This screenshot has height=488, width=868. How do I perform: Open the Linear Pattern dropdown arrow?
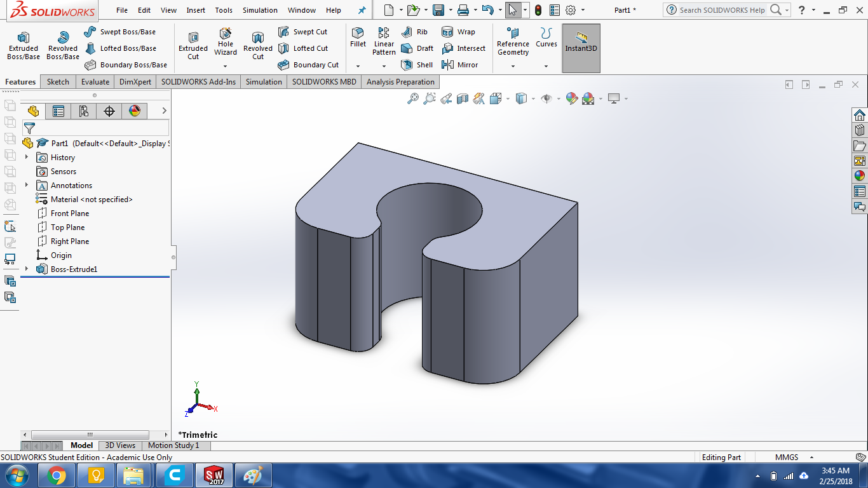coord(384,66)
